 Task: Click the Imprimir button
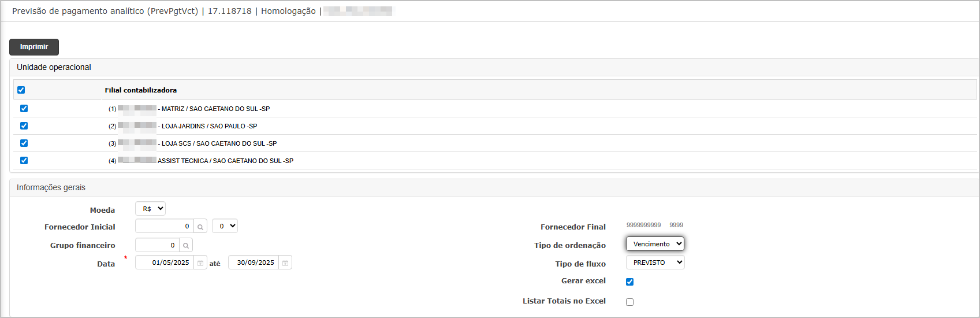(x=34, y=47)
